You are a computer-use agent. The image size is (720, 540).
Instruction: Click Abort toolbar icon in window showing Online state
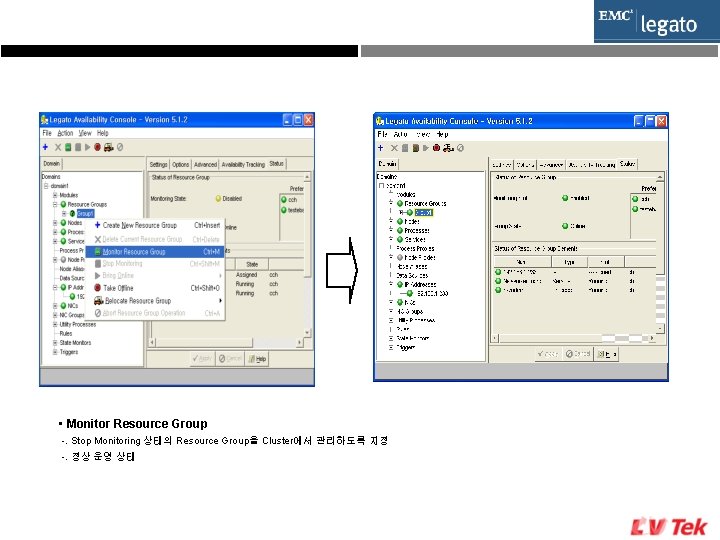click(460, 148)
